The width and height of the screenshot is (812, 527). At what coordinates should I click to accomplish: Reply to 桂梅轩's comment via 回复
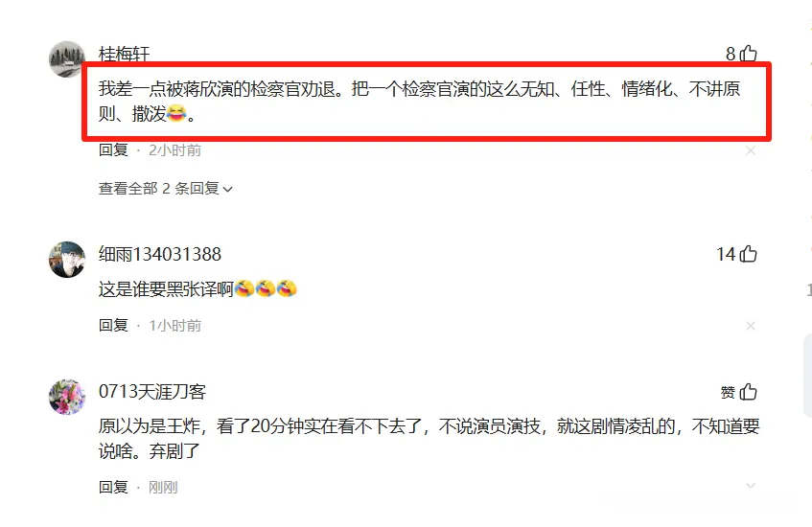113,150
